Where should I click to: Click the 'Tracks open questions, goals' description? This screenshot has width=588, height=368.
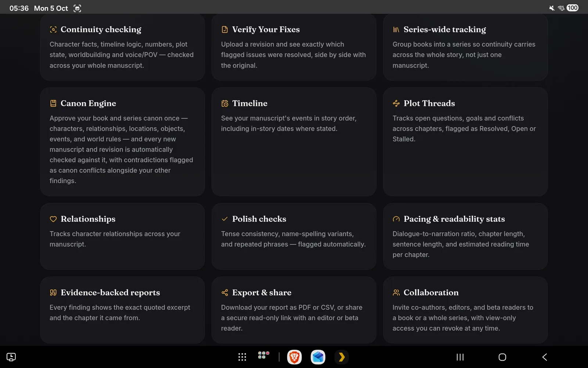(x=464, y=128)
